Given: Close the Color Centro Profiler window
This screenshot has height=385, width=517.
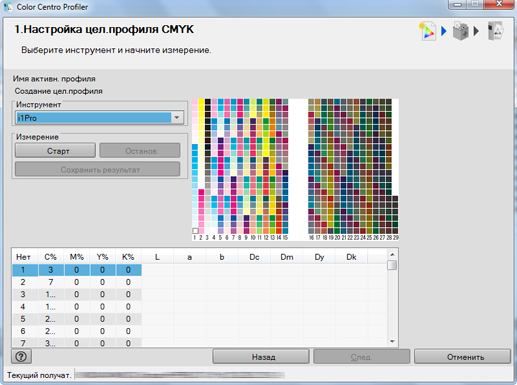Looking at the screenshot, I should (498, 4).
